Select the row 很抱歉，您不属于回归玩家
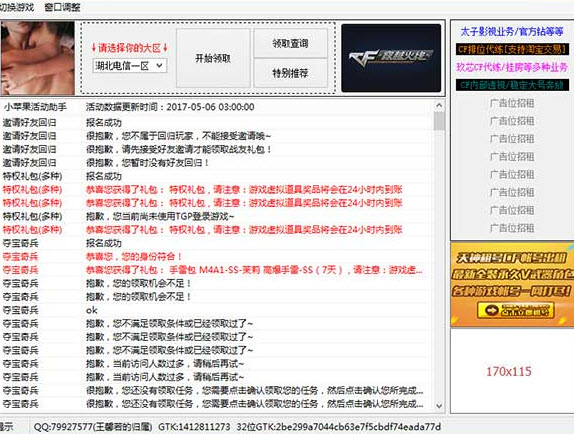This screenshot has height=434, width=574. click(217, 136)
